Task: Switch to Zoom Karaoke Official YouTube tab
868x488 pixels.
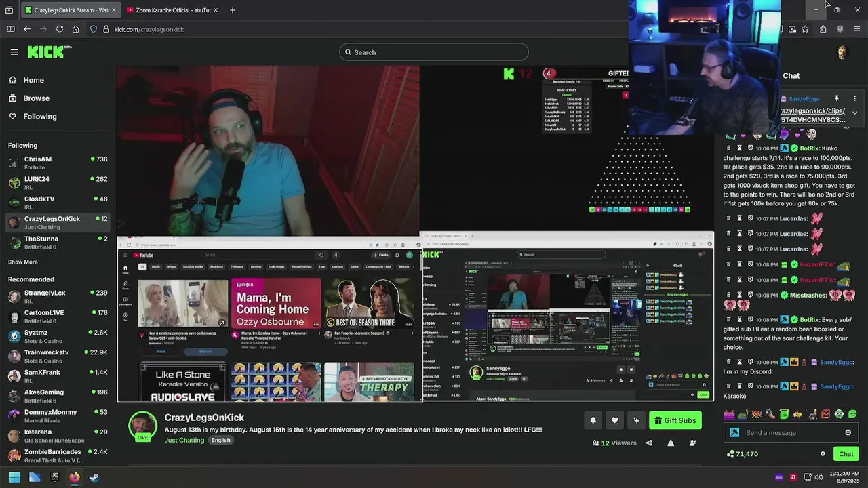Action: (x=173, y=10)
